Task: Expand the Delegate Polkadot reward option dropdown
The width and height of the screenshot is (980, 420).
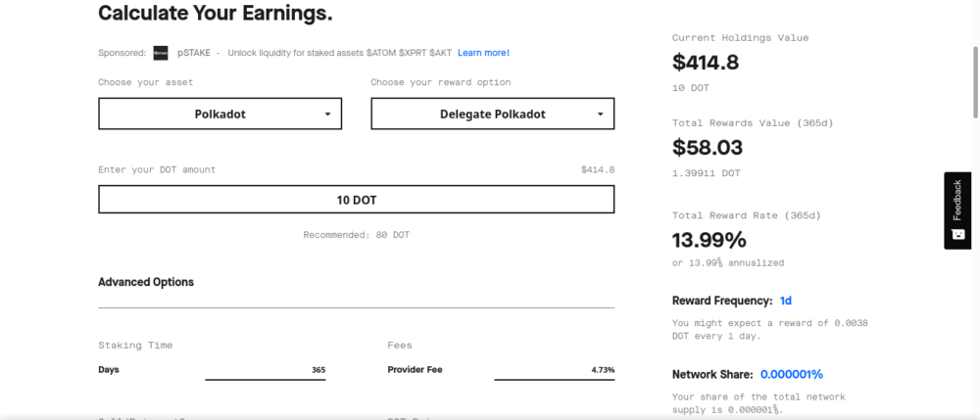Action: [x=492, y=114]
